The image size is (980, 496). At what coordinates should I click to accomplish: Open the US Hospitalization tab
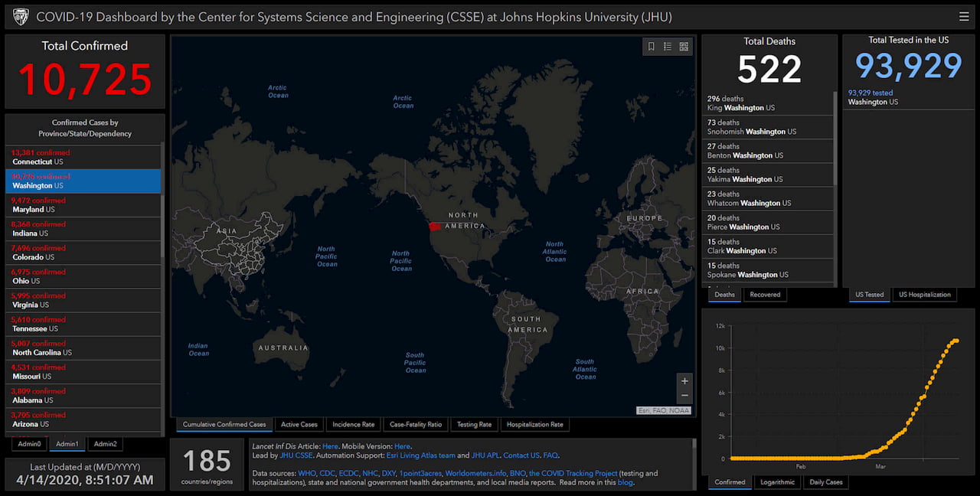coord(925,294)
